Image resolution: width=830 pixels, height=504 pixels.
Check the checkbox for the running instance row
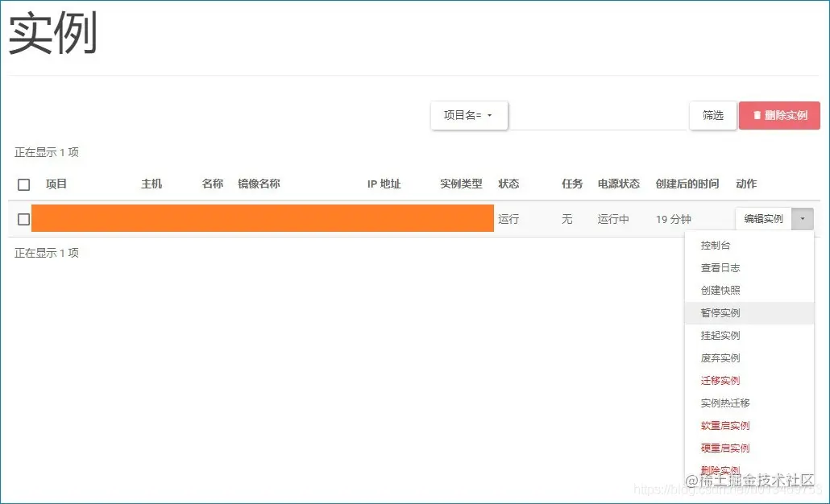pos(23,218)
